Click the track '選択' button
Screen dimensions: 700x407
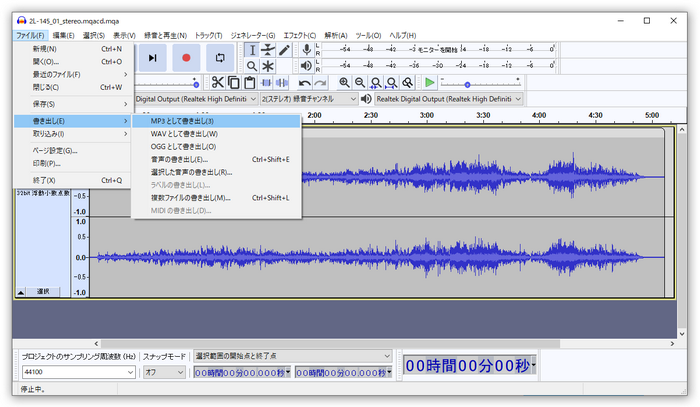click(x=42, y=291)
